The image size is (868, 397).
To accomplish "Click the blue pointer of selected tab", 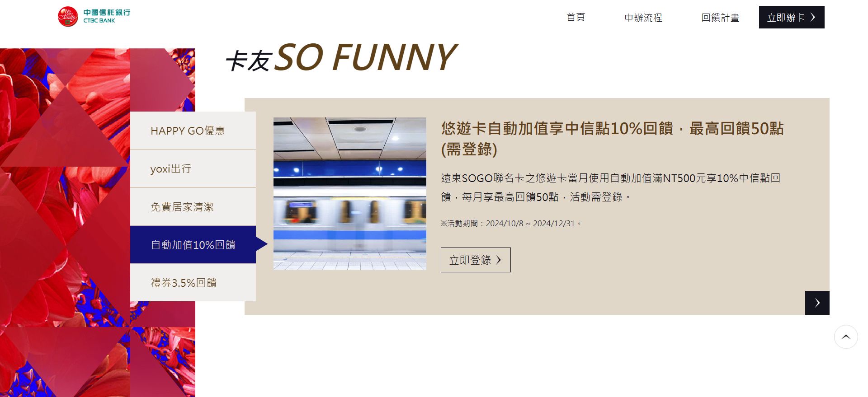I will click(262, 244).
